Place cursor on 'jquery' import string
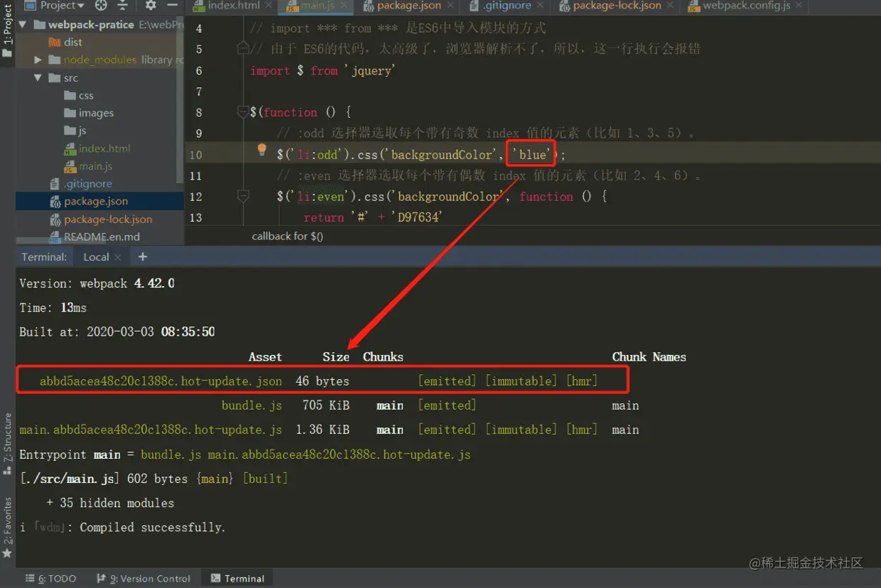The image size is (881, 588). pyautogui.click(x=369, y=70)
